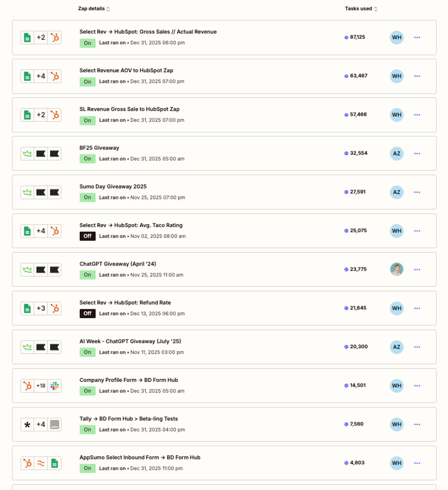Sort the list by Tasks used
This screenshot has height=490, width=448.
359,9
